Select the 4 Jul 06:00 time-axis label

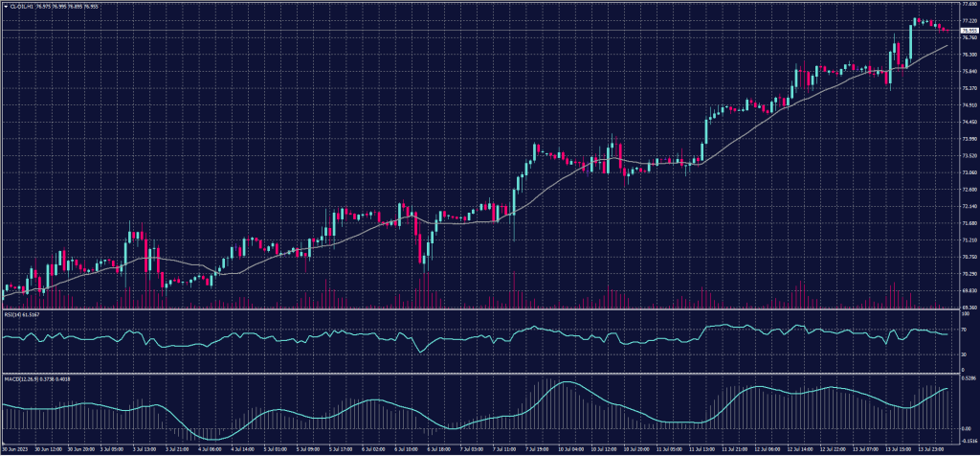(x=211, y=448)
